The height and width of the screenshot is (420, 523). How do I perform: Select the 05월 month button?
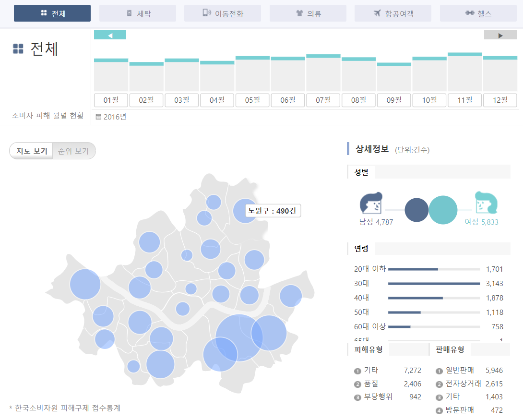pyautogui.click(x=252, y=100)
